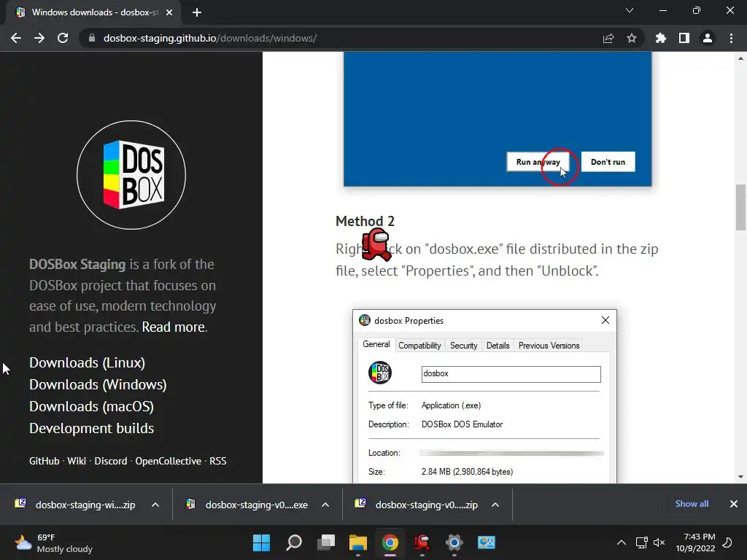Open the red crewmate app on taskbar

point(422,542)
